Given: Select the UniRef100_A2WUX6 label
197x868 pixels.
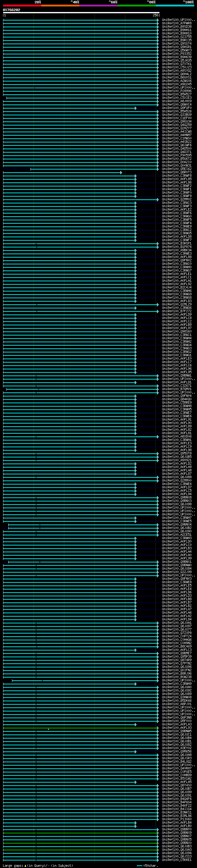Looking at the screenshot, I should [176, 81].
